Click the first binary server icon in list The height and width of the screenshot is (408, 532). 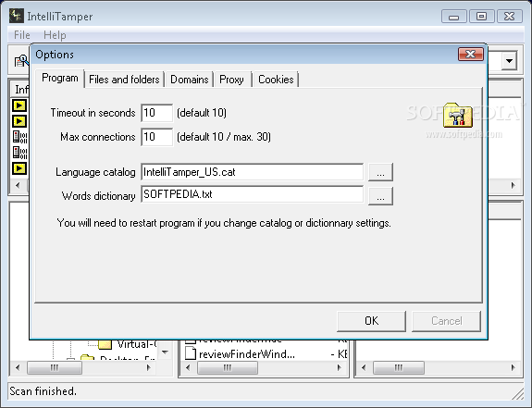coord(19,137)
